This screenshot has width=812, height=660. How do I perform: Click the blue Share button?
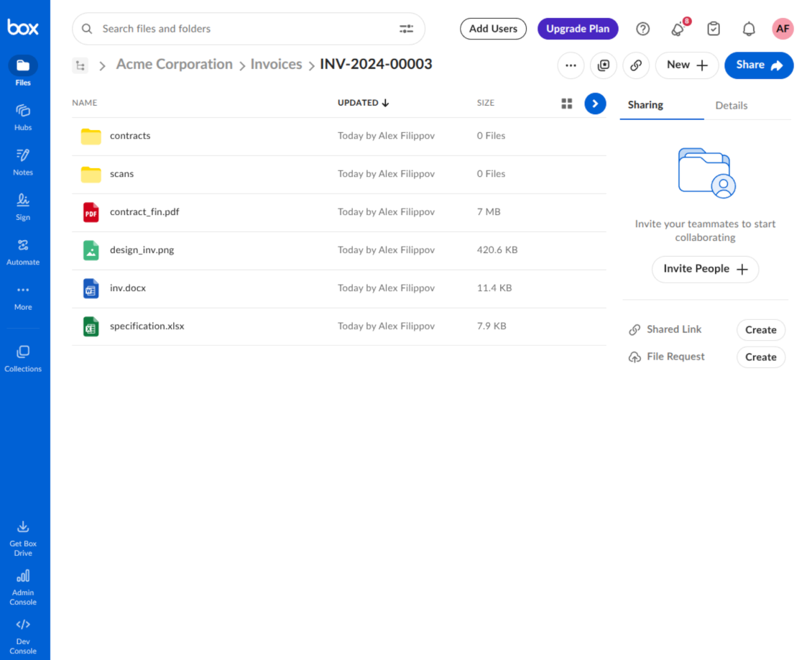pyautogui.click(x=759, y=65)
